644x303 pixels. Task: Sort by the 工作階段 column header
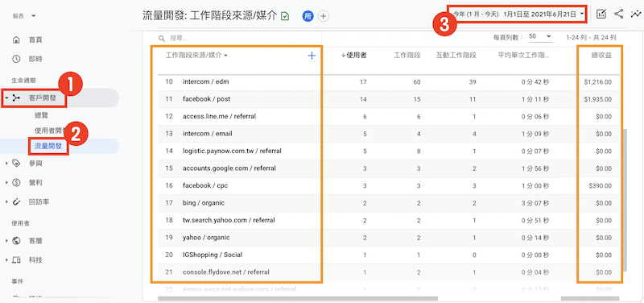[x=407, y=56]
